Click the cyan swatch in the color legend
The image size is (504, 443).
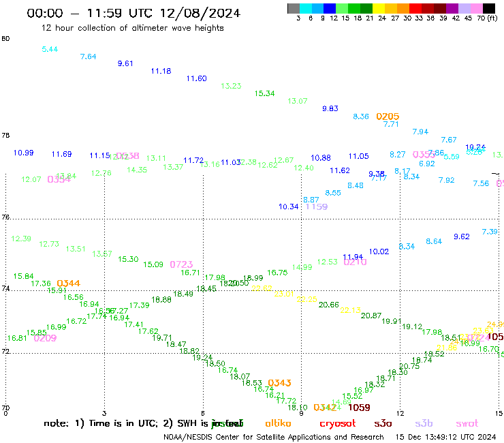point(306,8)
